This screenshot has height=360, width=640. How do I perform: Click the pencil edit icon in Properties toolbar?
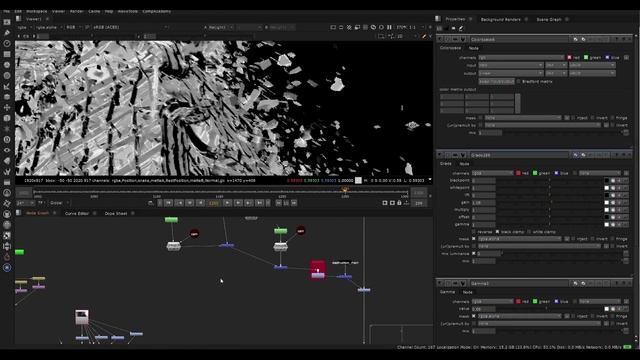point(461,28)
